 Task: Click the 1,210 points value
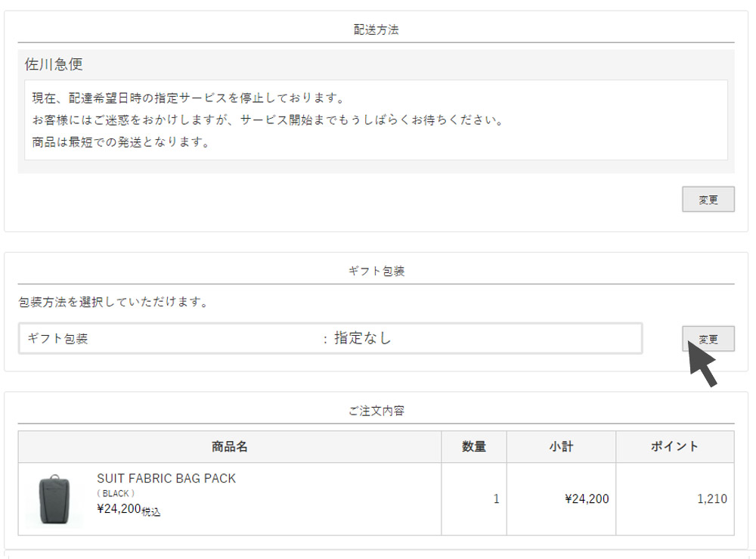pyautogui.click(x=711, y=499)
